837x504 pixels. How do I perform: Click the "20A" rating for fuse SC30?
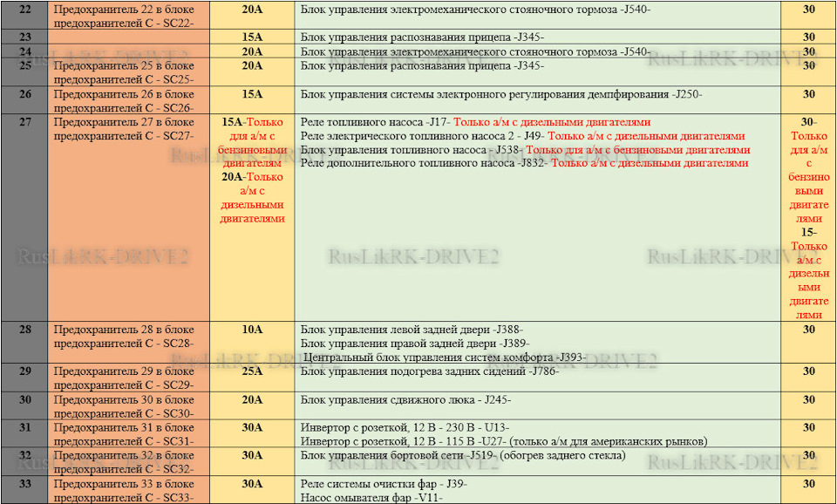pos(252,400)
